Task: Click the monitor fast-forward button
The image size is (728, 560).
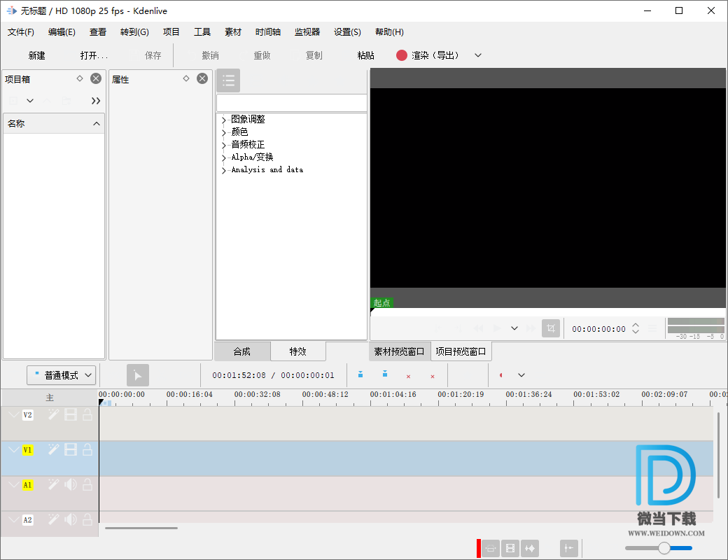Action: (531, 328)
